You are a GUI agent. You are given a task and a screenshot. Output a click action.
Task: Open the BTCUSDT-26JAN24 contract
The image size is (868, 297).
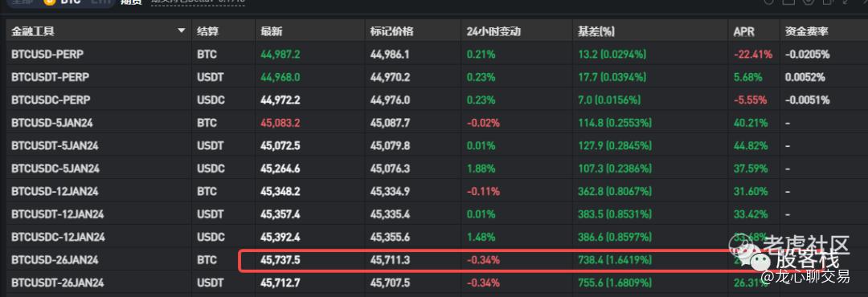click(58, 283)
